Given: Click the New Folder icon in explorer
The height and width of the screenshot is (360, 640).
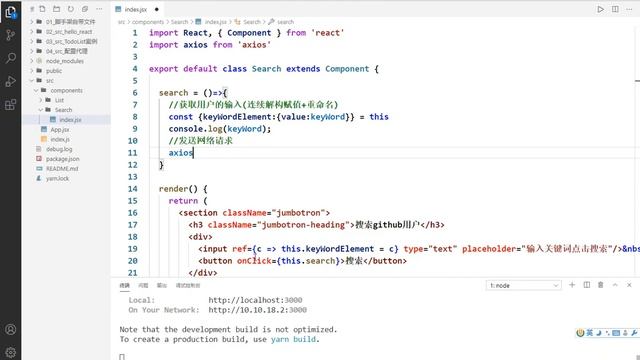Looking at the screenshot, I should (x=56, y=9).
